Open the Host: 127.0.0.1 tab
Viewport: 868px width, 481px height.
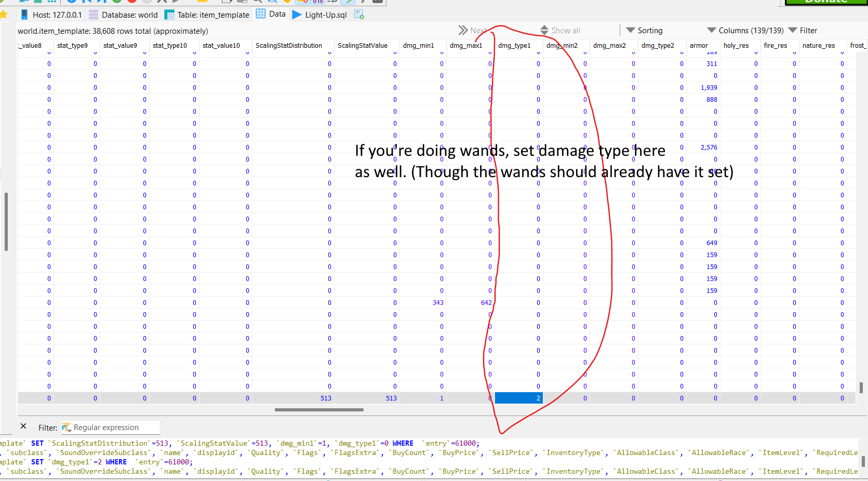[51, 15]
